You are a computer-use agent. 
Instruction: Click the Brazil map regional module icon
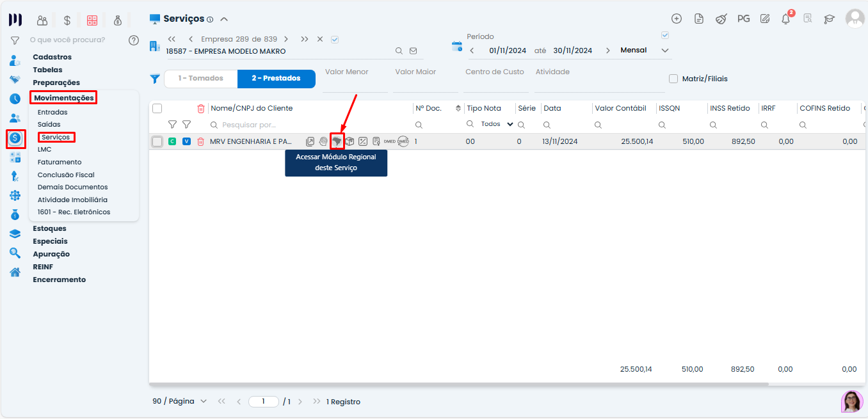tap(337, 141)
